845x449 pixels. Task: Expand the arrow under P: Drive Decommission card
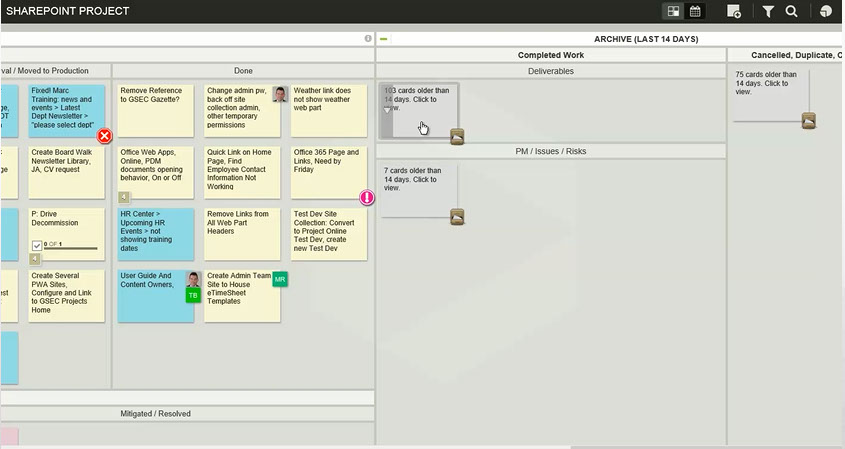click(35, 259)
